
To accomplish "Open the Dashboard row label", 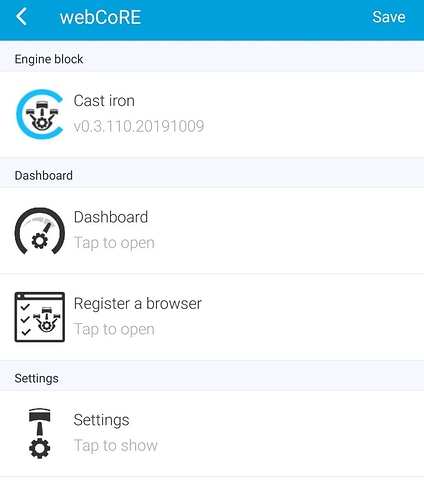I will [111, 217].
